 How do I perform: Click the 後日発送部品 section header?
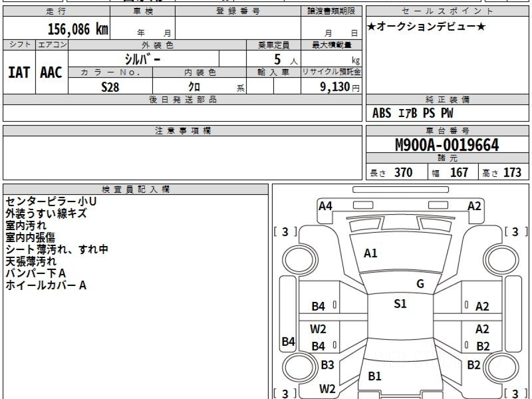[182, 100]
